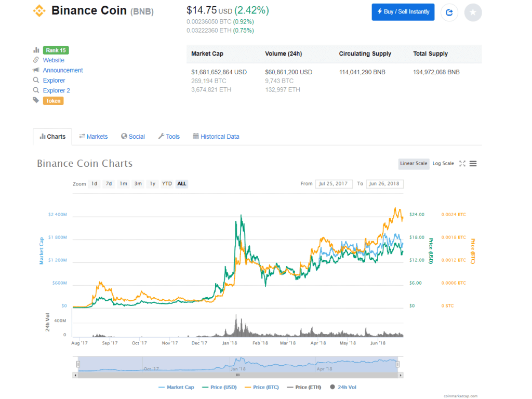The height and width of the screenshot is (399, 532).
Task: Click the star watchlist icon
Action: (473, 12)
